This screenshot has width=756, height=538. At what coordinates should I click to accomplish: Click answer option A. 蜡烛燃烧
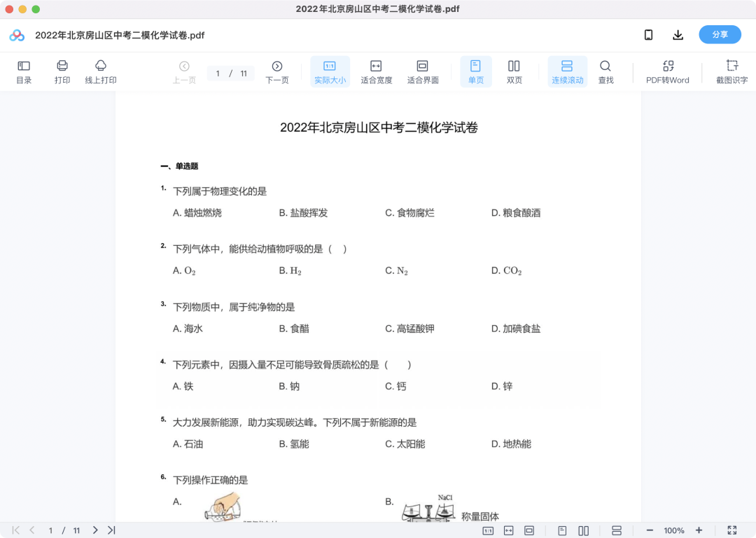coord(197,213)
